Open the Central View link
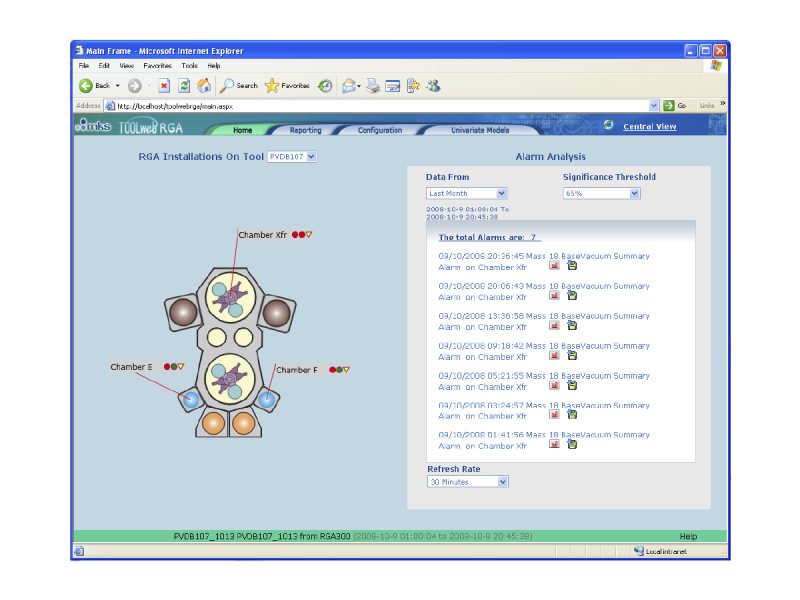The image size is (800, 600). tap(649, 127)
